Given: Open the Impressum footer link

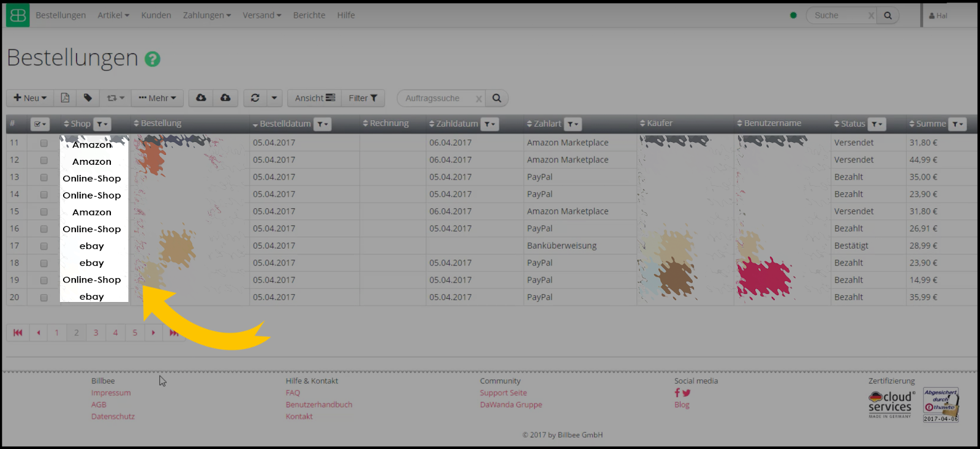Looking at the screenshot, I should [x=111, y=393].
